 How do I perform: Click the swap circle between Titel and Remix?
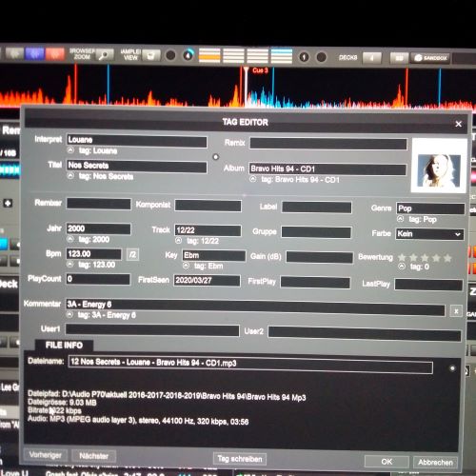coord(216,157)
